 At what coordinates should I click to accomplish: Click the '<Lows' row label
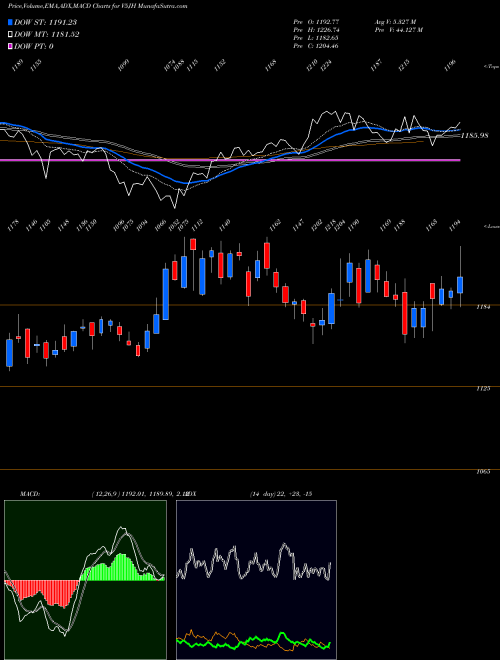click(491, 226)
